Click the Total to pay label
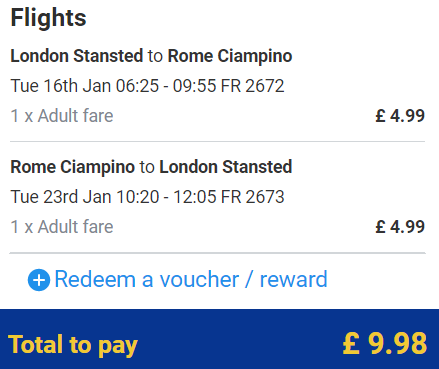The width and height of the screenshot is (439, 369). click(73, 345)
